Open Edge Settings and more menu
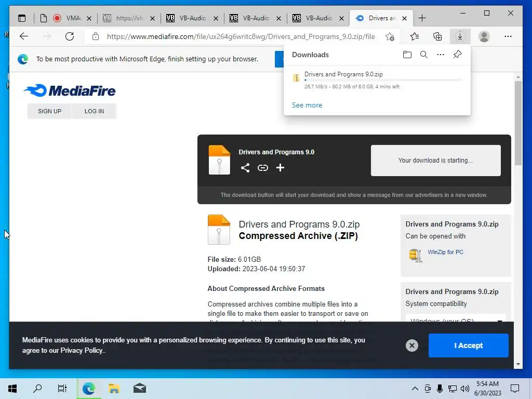Screen dimensions: 532x399 click(508, 36)
